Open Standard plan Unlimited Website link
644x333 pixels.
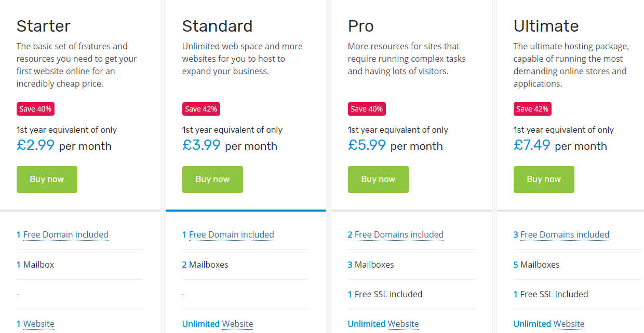(x=237, y=324)
